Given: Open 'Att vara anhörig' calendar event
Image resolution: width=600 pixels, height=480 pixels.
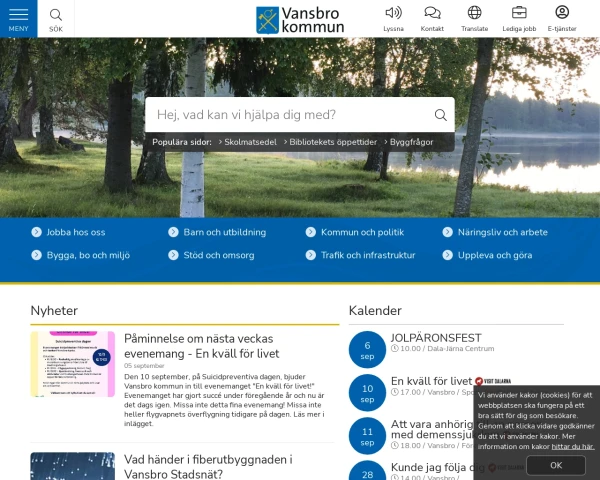Looking at the screenshot, I should click(432, 429).
